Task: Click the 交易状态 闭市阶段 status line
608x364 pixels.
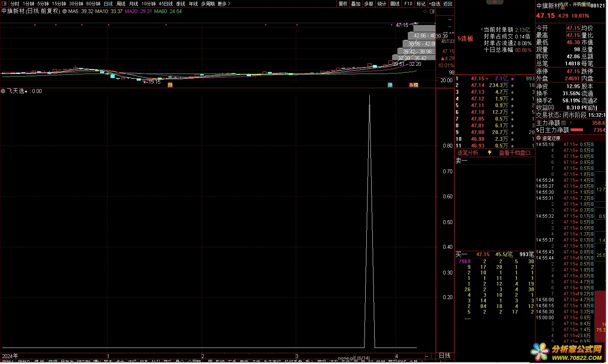Action: 571,115
